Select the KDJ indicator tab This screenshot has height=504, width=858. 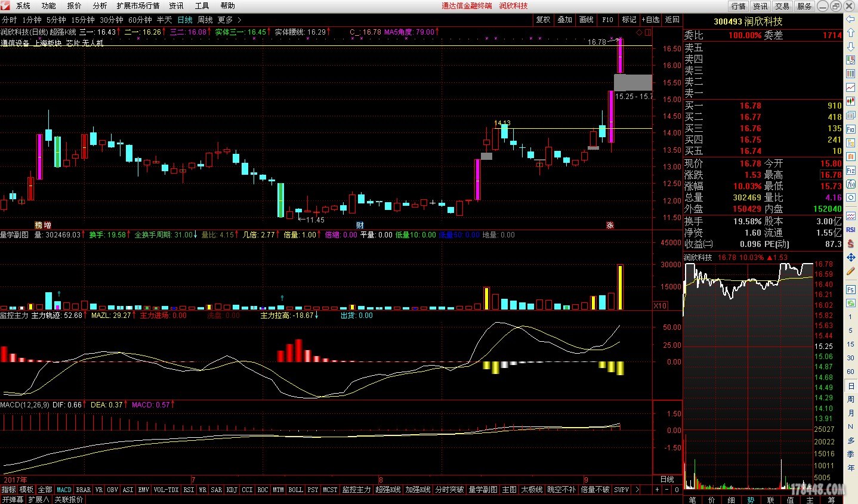232,490
